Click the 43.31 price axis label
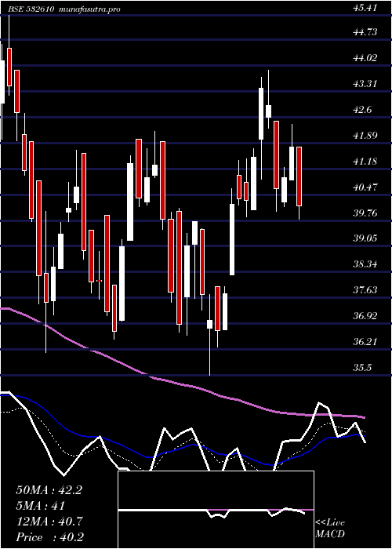 (x=365, y=85)
